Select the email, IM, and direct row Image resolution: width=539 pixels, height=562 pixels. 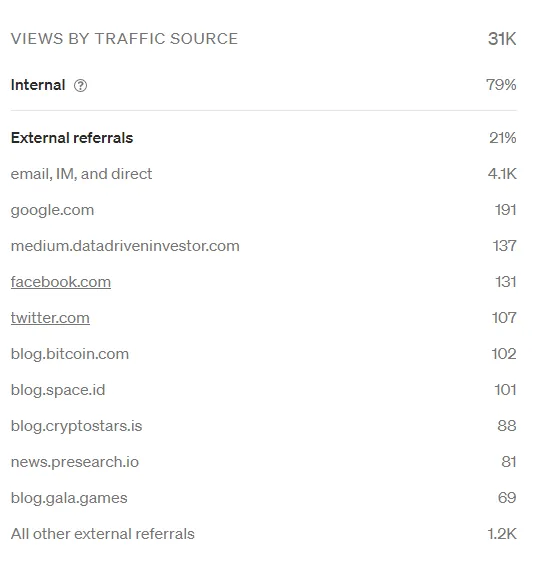[263, 174]
